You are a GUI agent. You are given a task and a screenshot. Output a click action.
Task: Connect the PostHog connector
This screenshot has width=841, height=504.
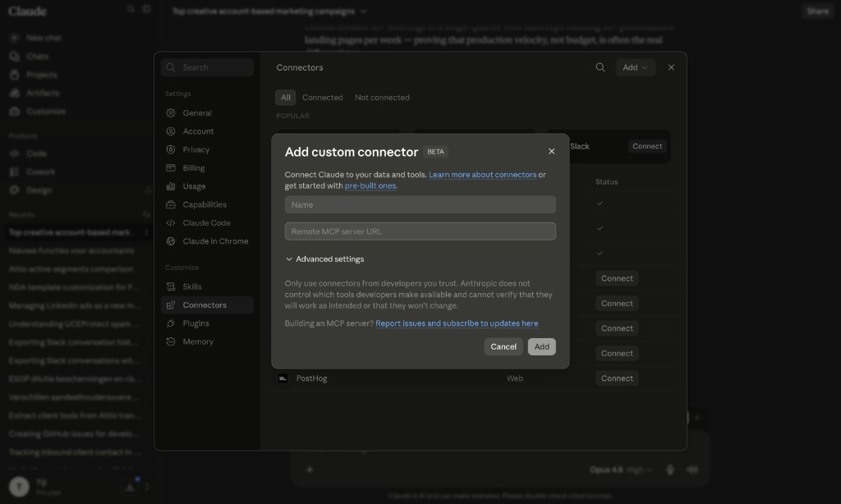pyautogui.click(x=617, y=378)
